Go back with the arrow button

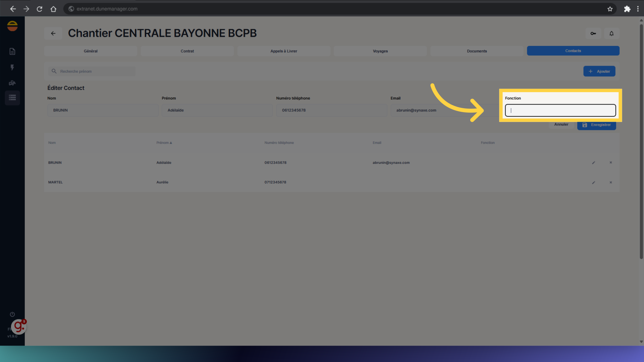53,33
